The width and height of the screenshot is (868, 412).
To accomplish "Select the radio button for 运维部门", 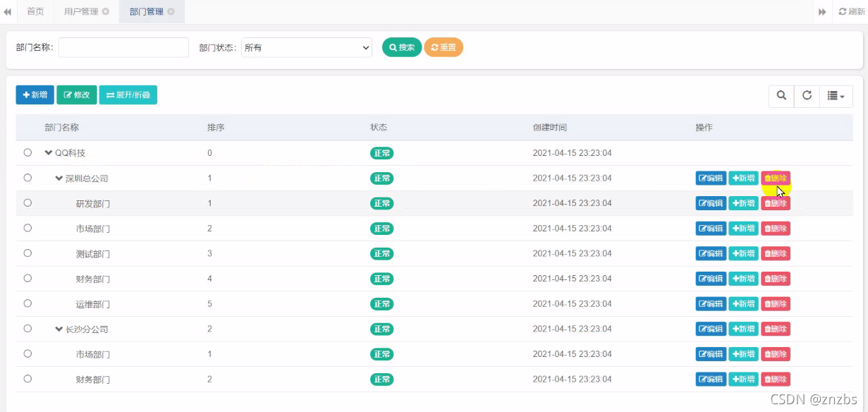I will (27, 303).
